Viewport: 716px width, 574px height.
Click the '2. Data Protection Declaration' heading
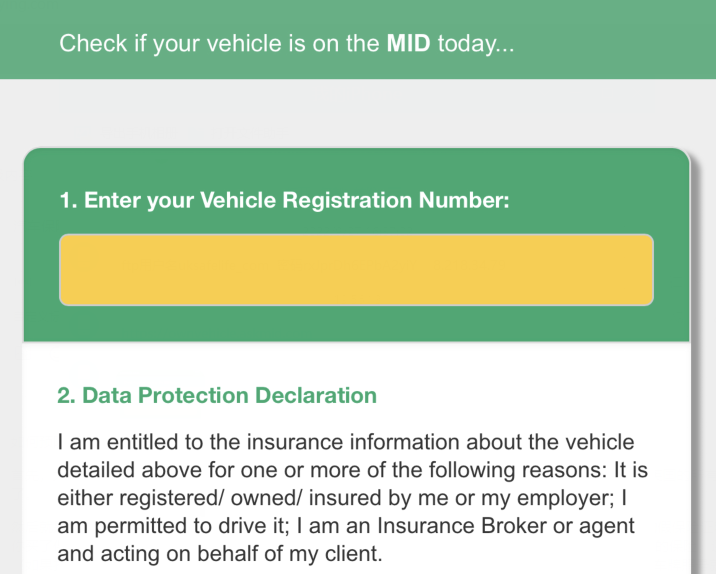pos(217,395)
